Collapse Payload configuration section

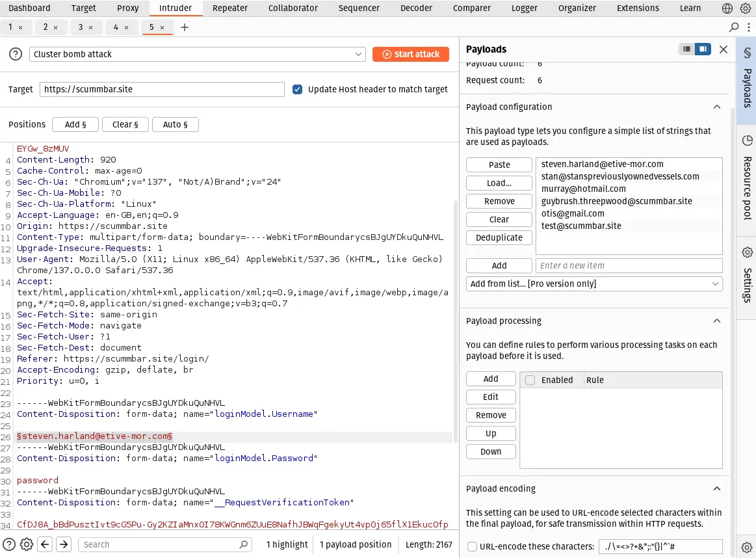[717, 107]
